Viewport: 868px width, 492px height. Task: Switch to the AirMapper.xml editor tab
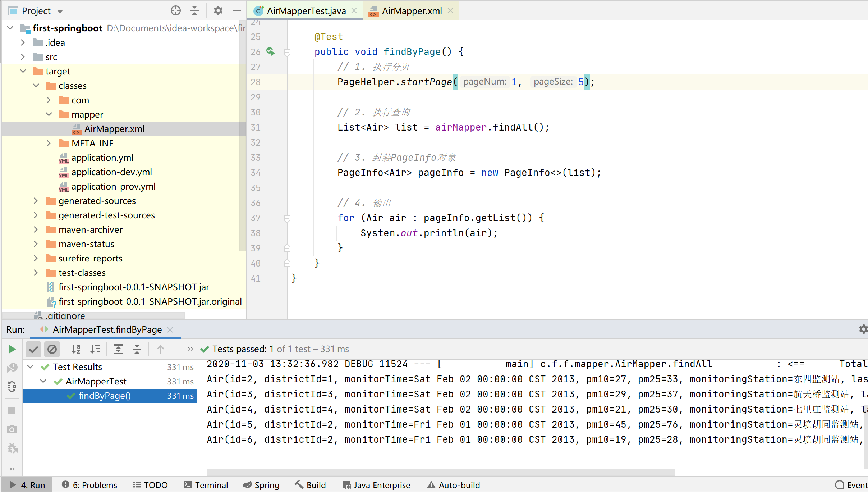[x=411, y=11]
